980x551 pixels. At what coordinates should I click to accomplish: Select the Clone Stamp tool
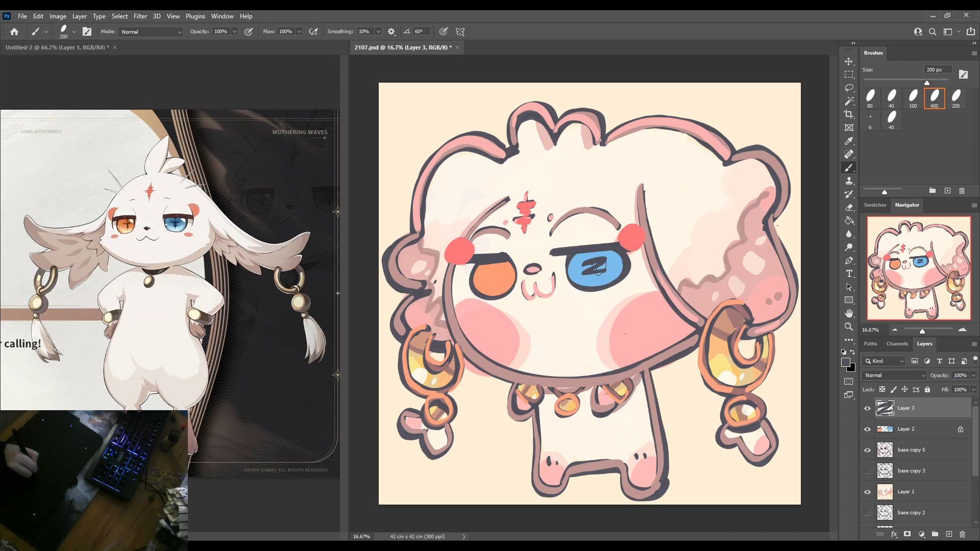pos(849,181)
